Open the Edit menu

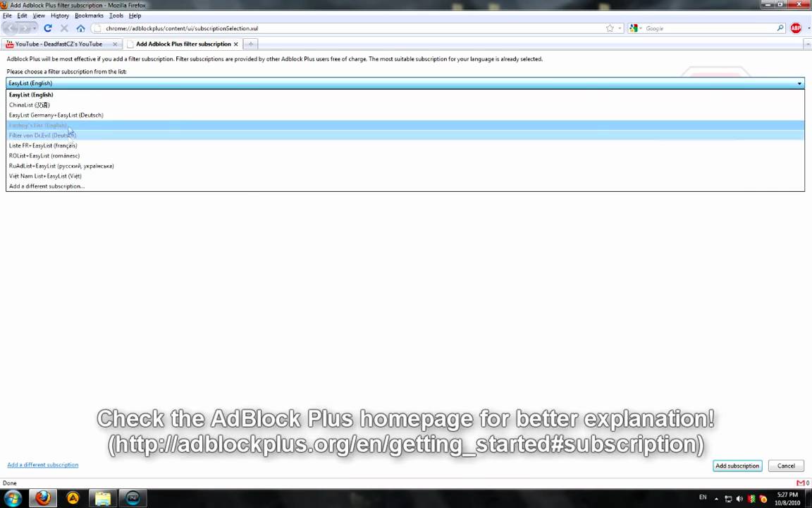[x=23, y=16]
